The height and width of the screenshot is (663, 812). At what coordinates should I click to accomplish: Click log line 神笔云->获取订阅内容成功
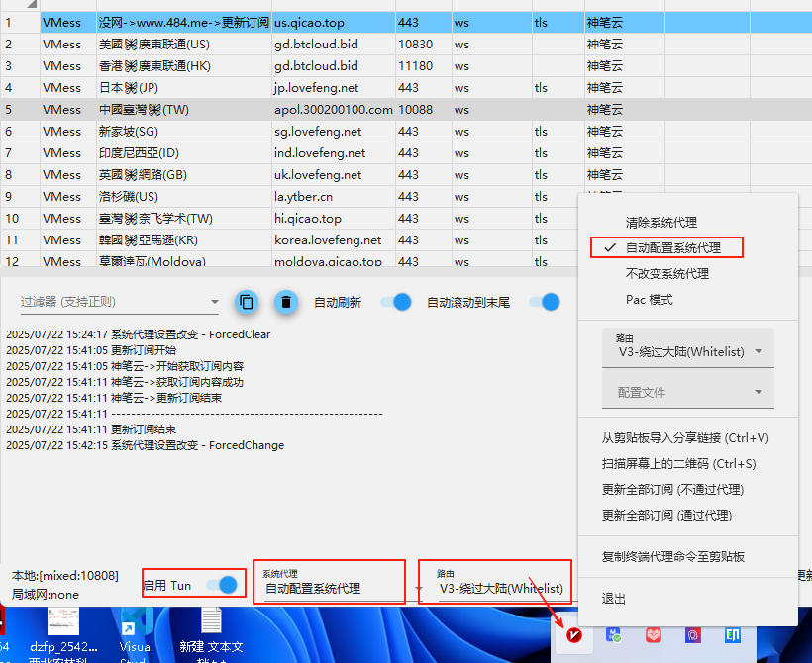[x=125, y=382]
